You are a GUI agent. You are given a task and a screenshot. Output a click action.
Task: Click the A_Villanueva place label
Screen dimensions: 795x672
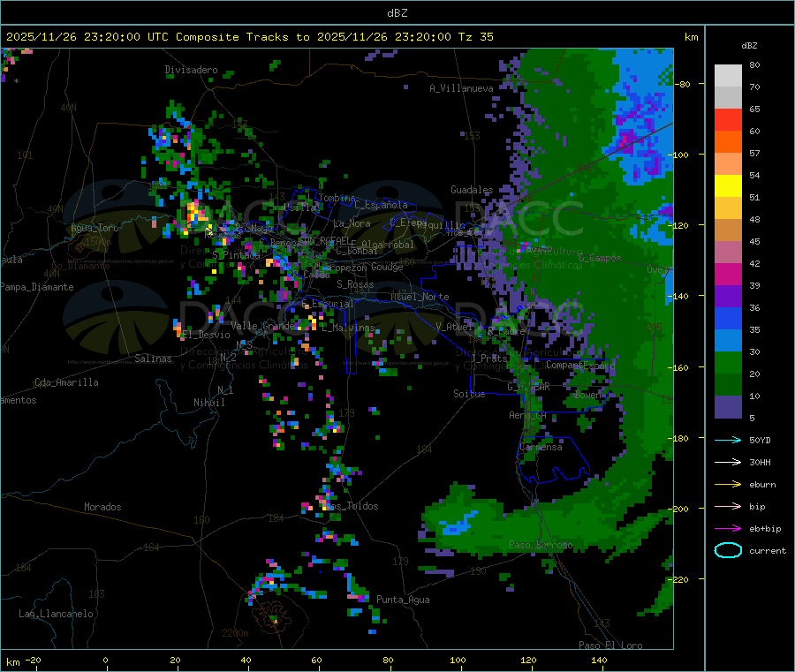461,88
